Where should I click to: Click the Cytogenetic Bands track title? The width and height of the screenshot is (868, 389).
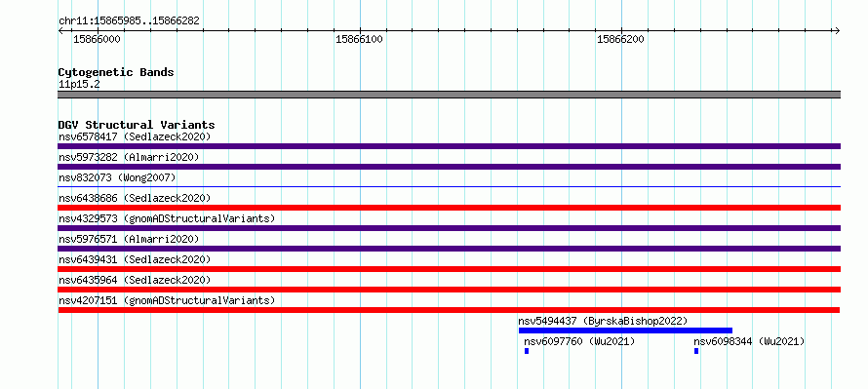(x=116, y=72)
